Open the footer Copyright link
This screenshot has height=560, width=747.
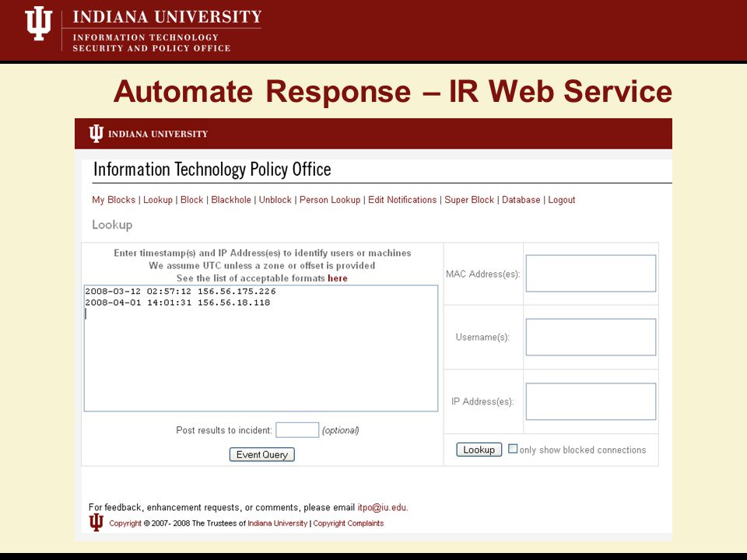[x=125, y=523]
